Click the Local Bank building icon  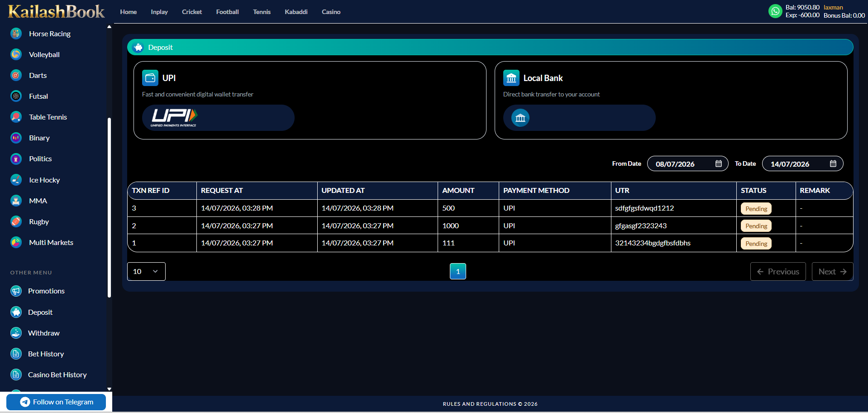coord(511,78)
